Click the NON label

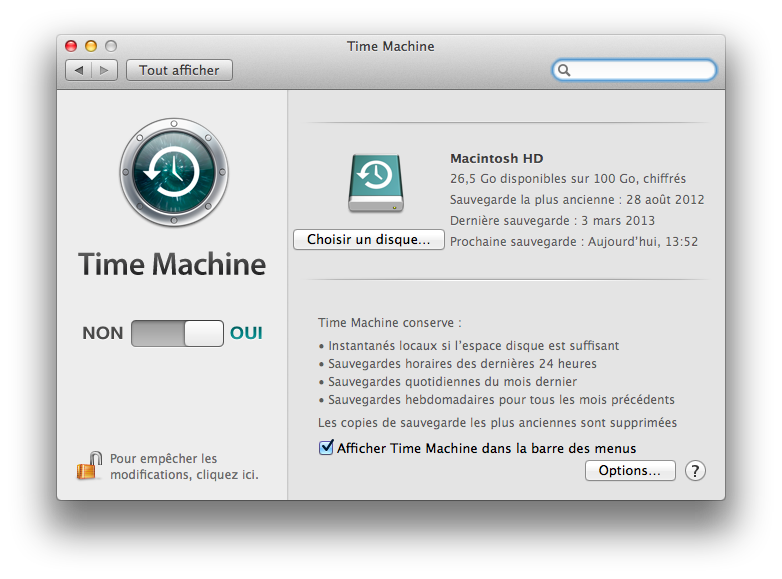[103, 333]
